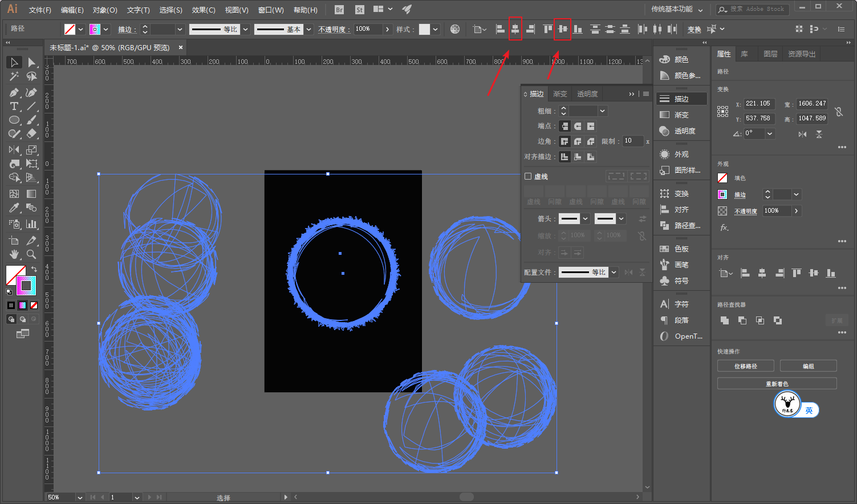
Task: Open 样式 style dropdown in control bar
Action: (x=436, y=29)
